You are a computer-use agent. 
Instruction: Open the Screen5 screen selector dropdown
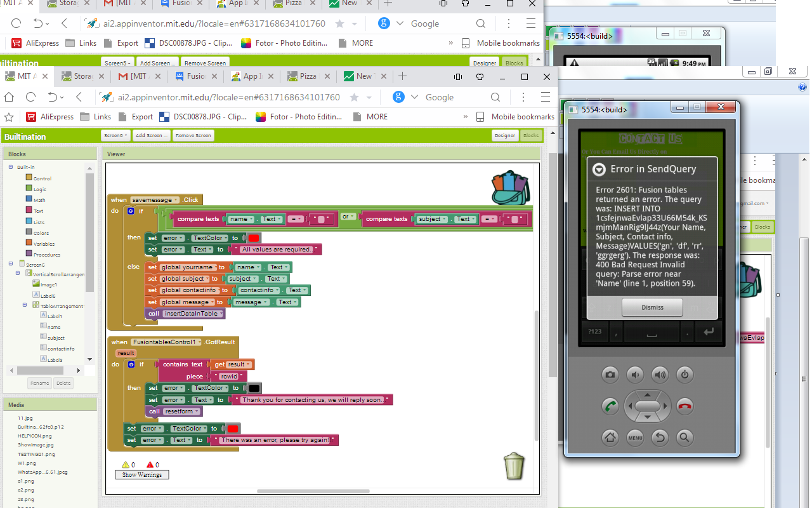[x=116, y=135]
